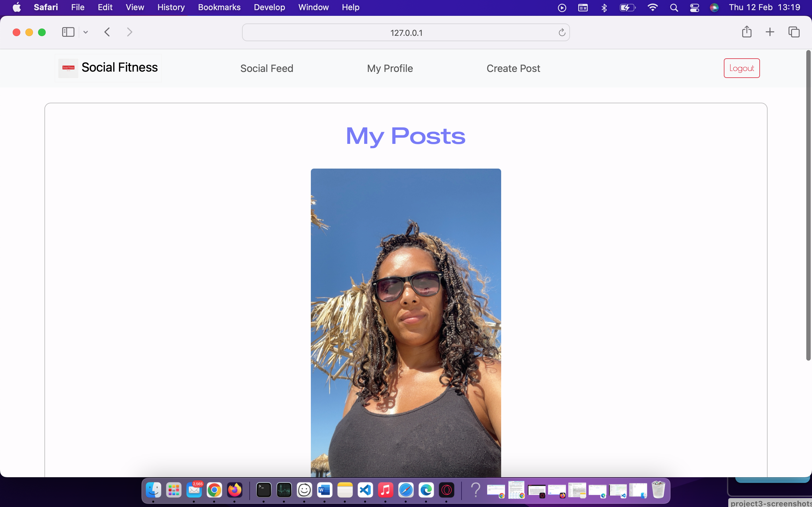Click the Share icon in Safari toolbar

coord(747,32)
